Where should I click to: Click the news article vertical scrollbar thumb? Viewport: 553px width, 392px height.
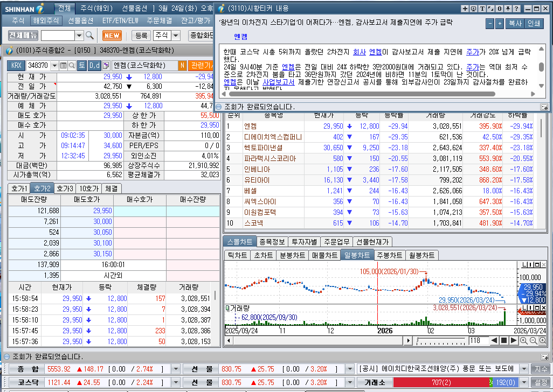pos(541,67)
